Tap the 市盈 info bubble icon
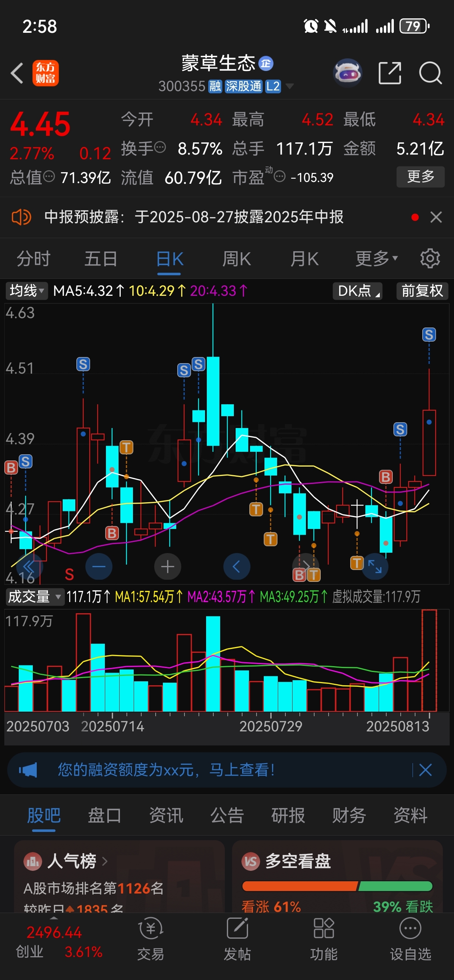454x980 pixels. [280, 177]
